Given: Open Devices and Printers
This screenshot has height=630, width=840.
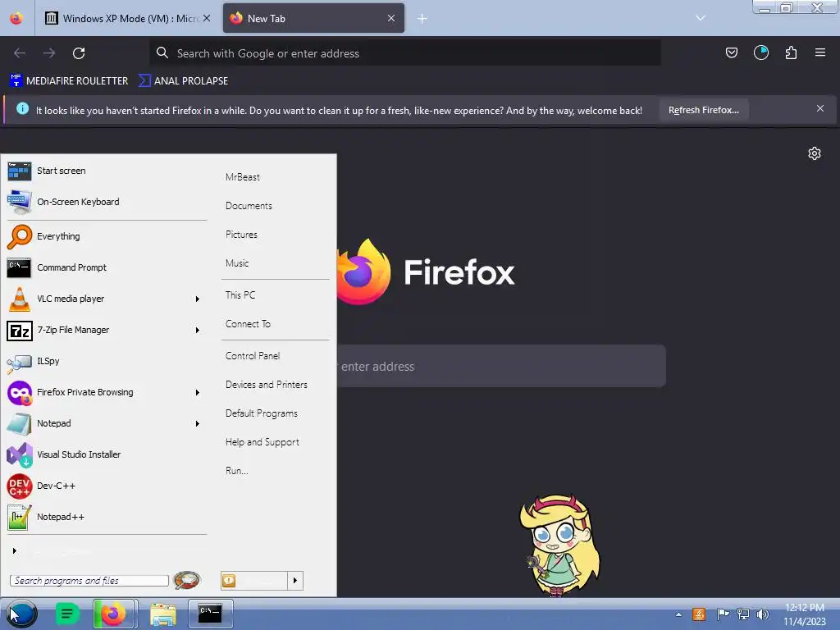Looking at the screenshot, I should pos(267,385).
